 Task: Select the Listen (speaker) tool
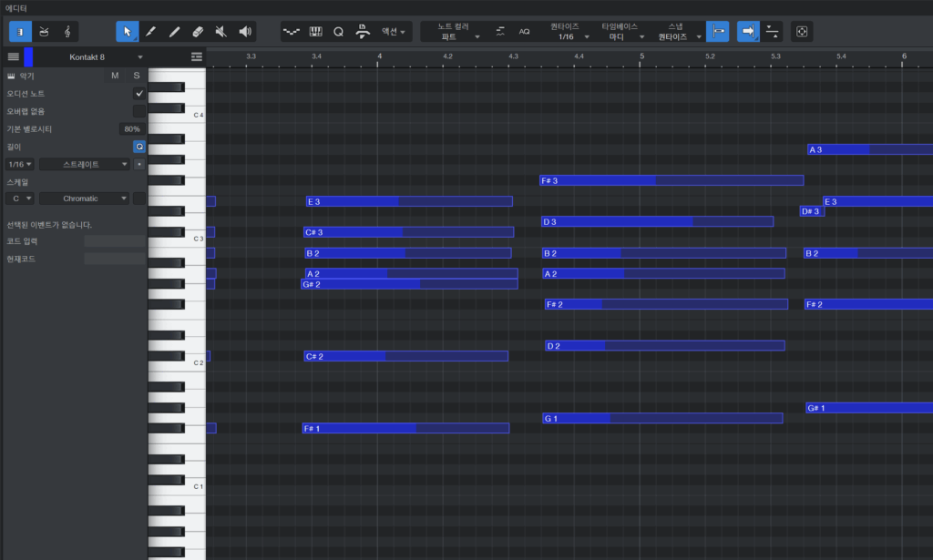245,31
